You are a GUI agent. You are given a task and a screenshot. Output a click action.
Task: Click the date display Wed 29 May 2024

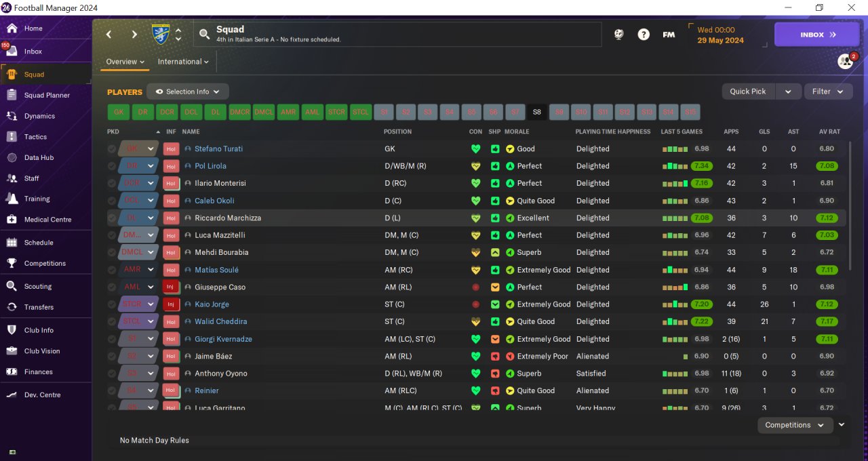720,35
